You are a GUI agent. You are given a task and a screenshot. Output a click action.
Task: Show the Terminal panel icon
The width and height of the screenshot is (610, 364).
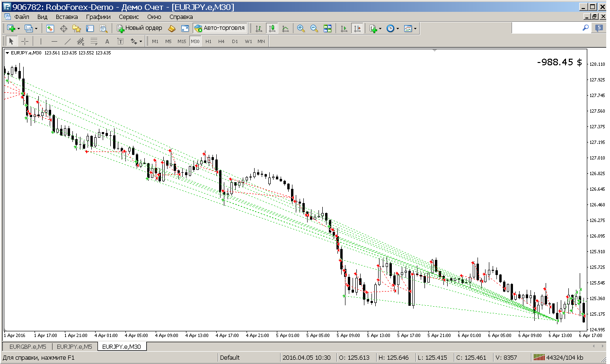[90, 28]
